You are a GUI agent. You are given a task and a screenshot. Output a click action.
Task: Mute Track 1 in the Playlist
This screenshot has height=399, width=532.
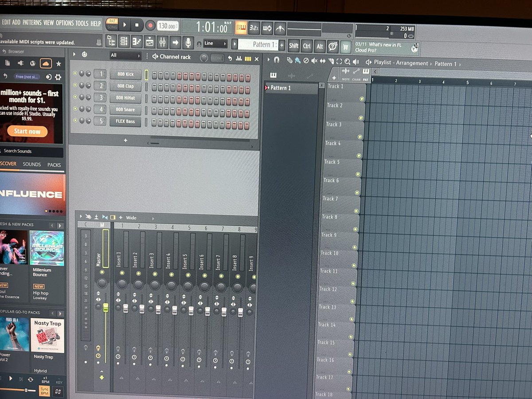click(x=363, y=99)
